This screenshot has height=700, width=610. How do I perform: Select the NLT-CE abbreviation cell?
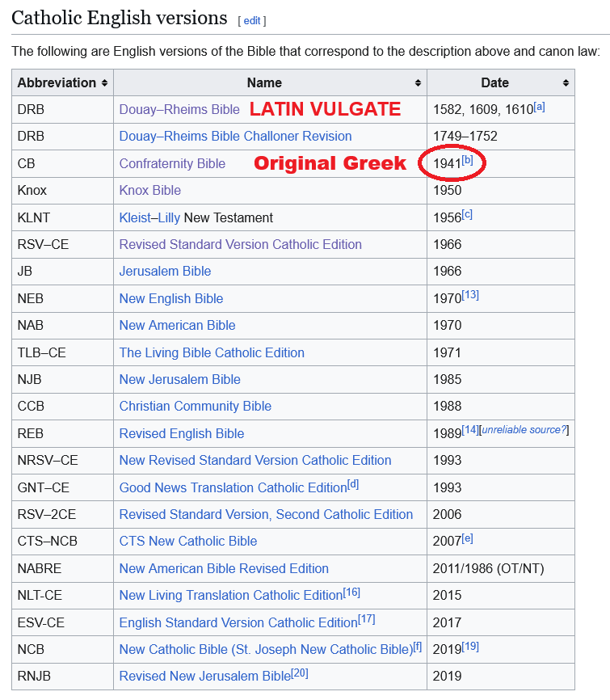62,595
